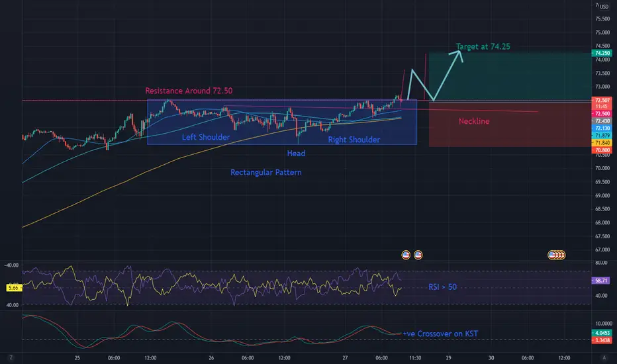Screen dimensions: 617x364
Task: Click the gray 72.430 price label
Action: click(x=602, y=121)
